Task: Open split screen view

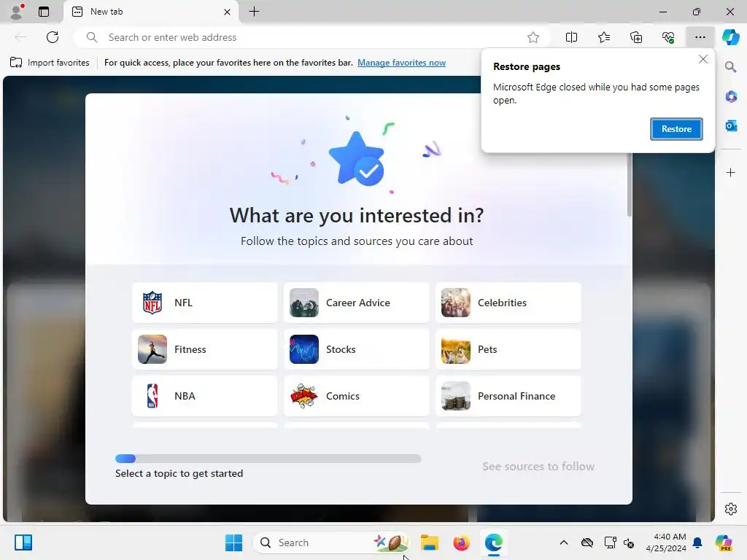Action: tap(571, 37)
